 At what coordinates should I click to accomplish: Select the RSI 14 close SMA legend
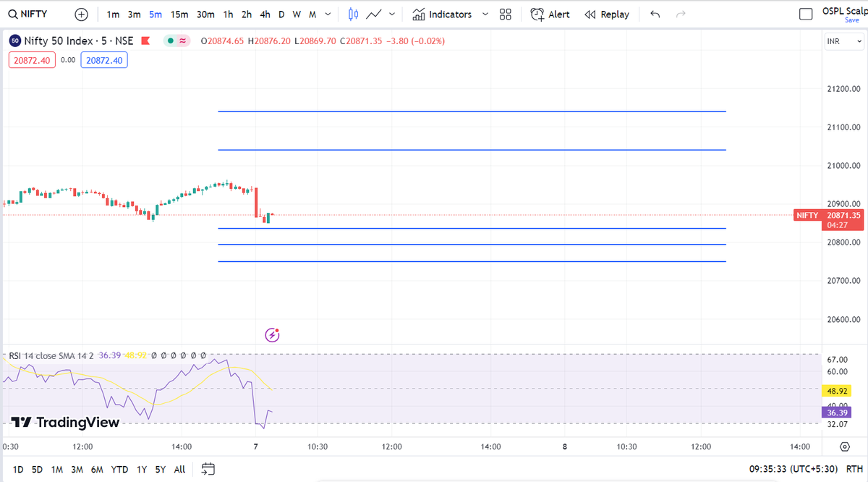[53, 356]
